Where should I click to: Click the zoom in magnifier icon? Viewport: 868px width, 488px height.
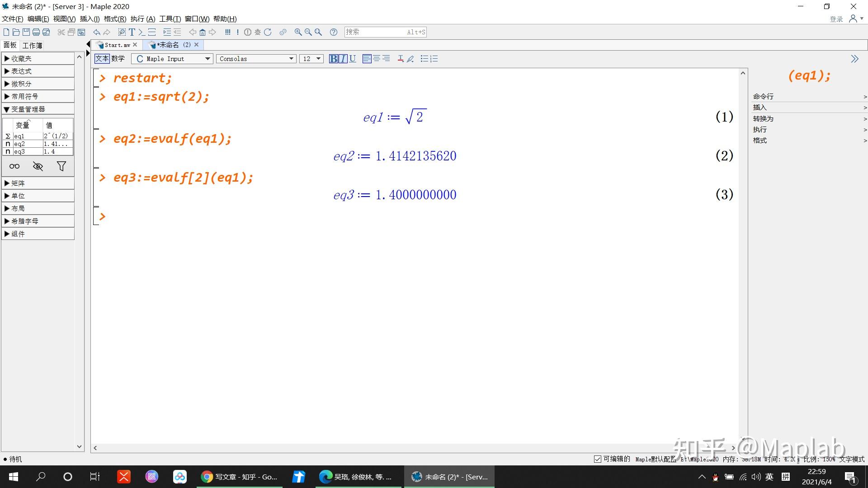[298, 32]
